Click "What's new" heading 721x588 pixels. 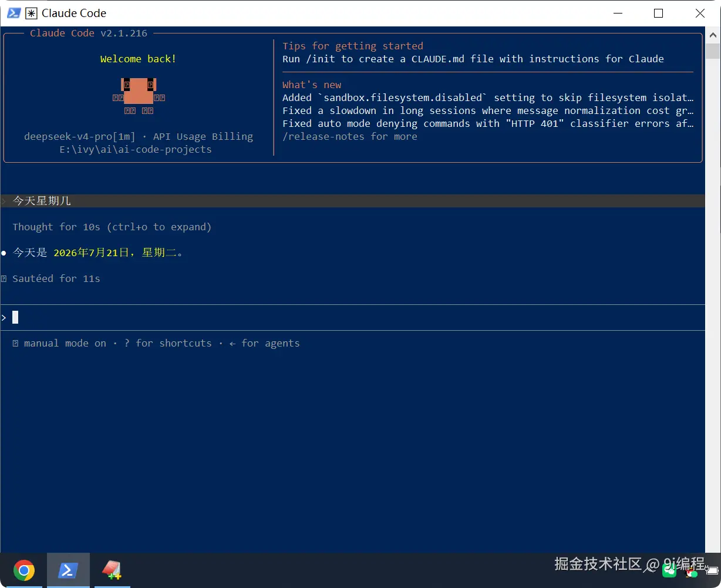(312, 85)
